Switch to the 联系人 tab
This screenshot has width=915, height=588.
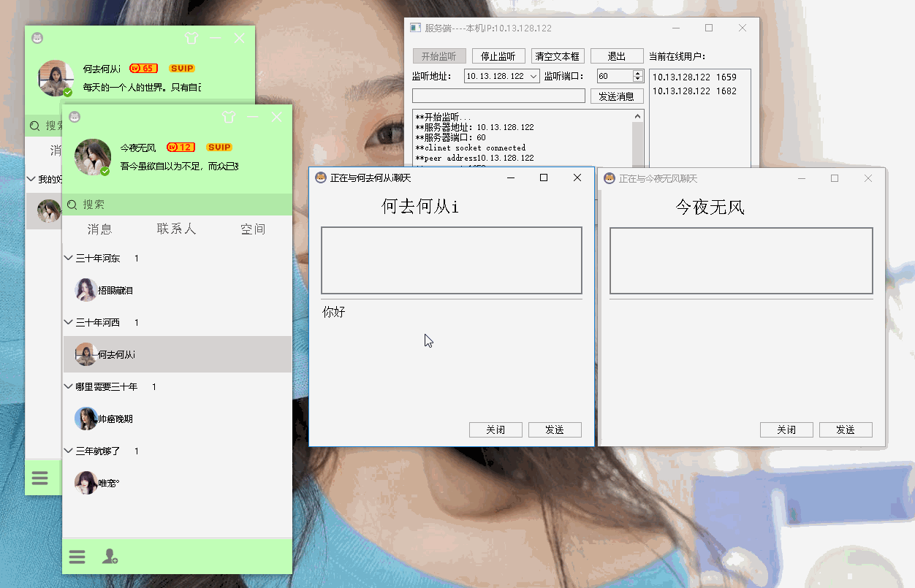tap(176, 229)
